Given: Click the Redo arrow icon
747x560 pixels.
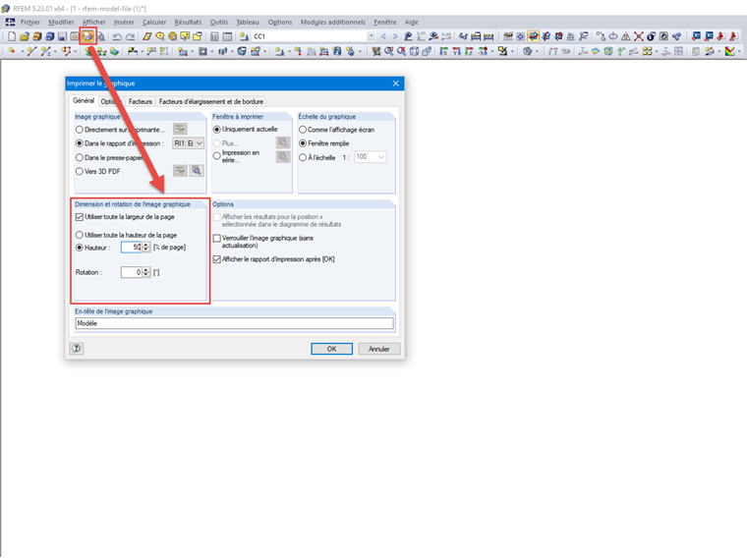Looking at the screenshot, I should [x=130, y=36].
